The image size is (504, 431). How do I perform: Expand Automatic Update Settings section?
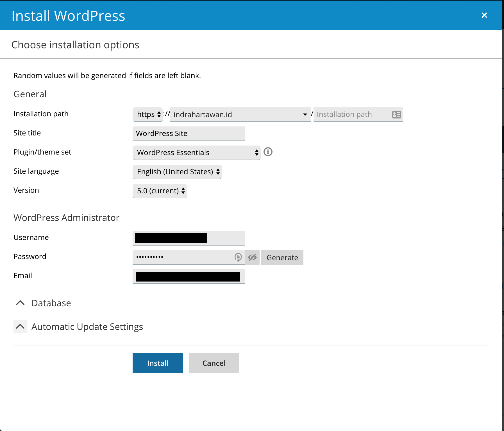[x=20, y=326]
